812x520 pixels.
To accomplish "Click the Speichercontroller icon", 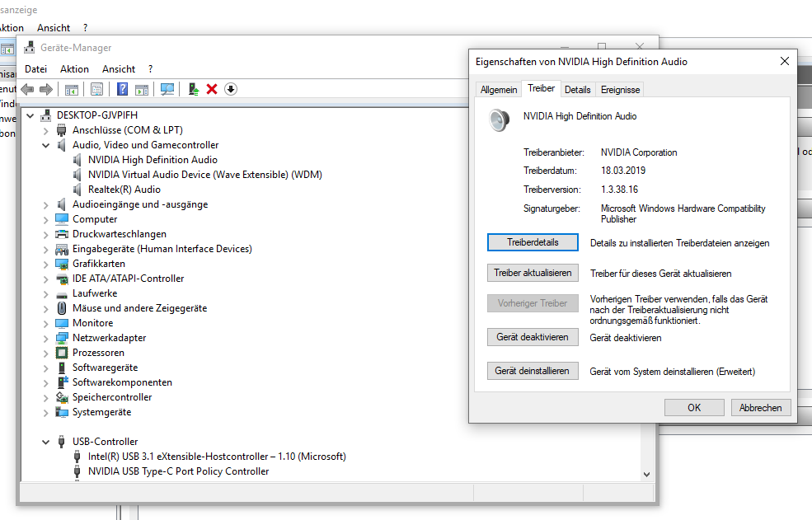I will 62,397.
